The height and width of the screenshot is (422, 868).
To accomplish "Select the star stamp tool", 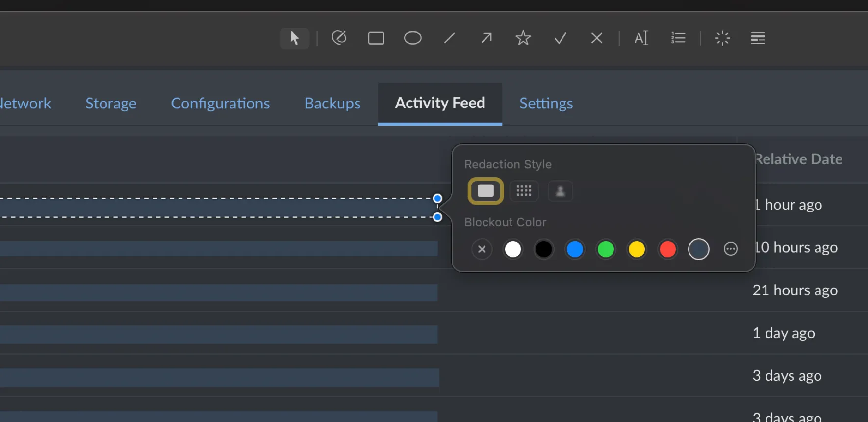I will pyautogui.click(x=523, y=38).
